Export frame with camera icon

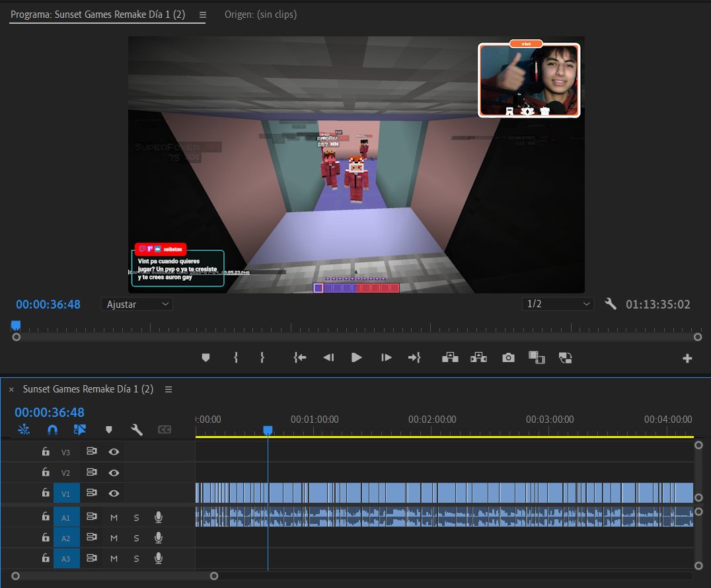point(508,357)
